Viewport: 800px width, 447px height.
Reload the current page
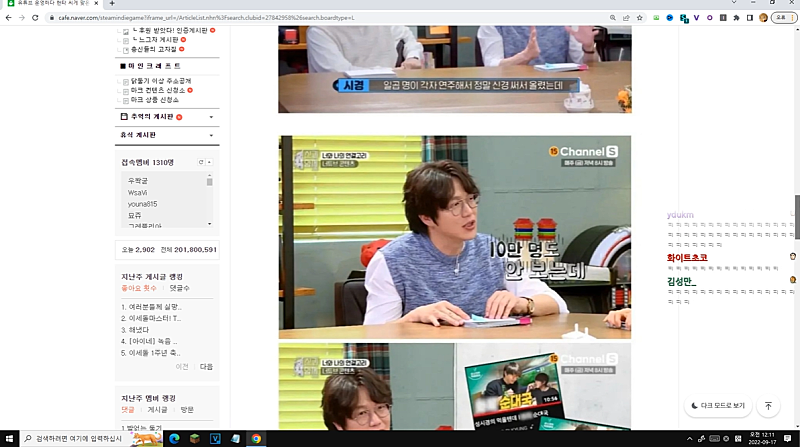35,17
